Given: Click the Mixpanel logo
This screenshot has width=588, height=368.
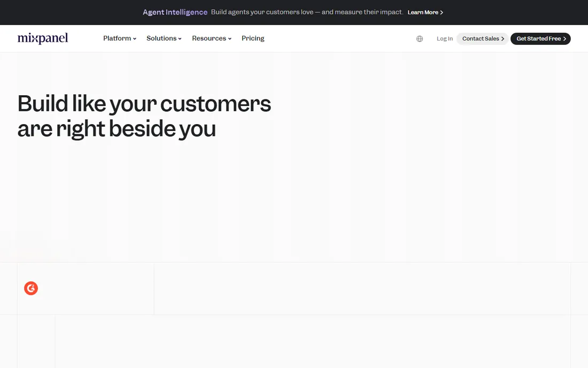Looking at the screenshot, I should click(43, 39).
